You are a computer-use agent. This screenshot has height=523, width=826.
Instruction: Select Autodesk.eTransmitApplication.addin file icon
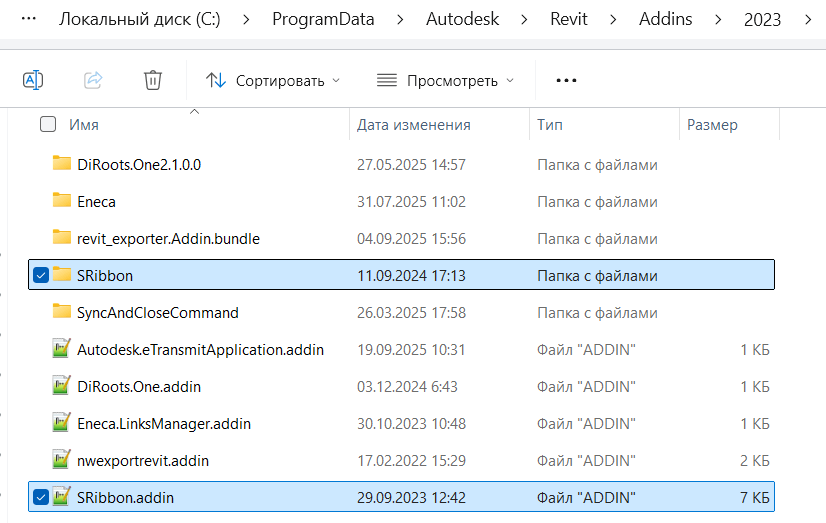(x=62, y=348)
